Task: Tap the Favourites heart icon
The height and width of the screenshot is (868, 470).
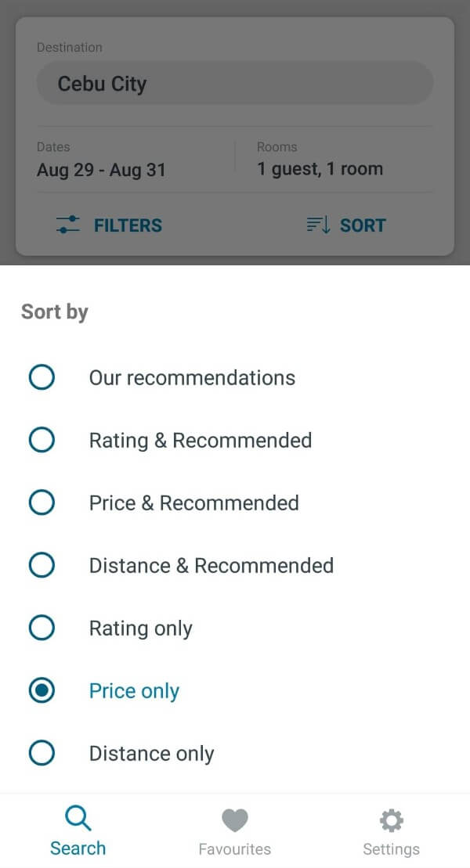Action: point(234,820)
